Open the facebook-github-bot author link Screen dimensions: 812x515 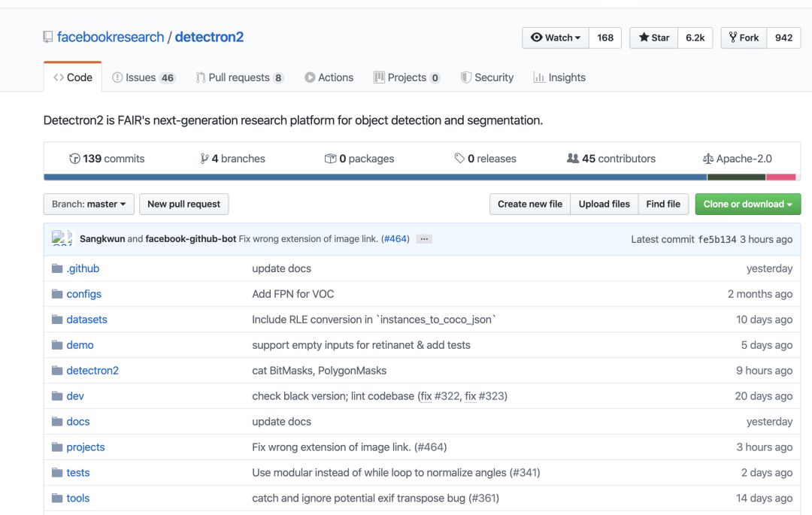pyautogui.click(x=190, y=238)
